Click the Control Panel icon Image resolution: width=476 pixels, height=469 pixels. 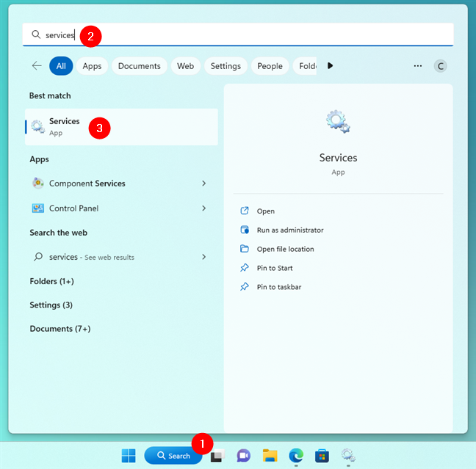38,208
